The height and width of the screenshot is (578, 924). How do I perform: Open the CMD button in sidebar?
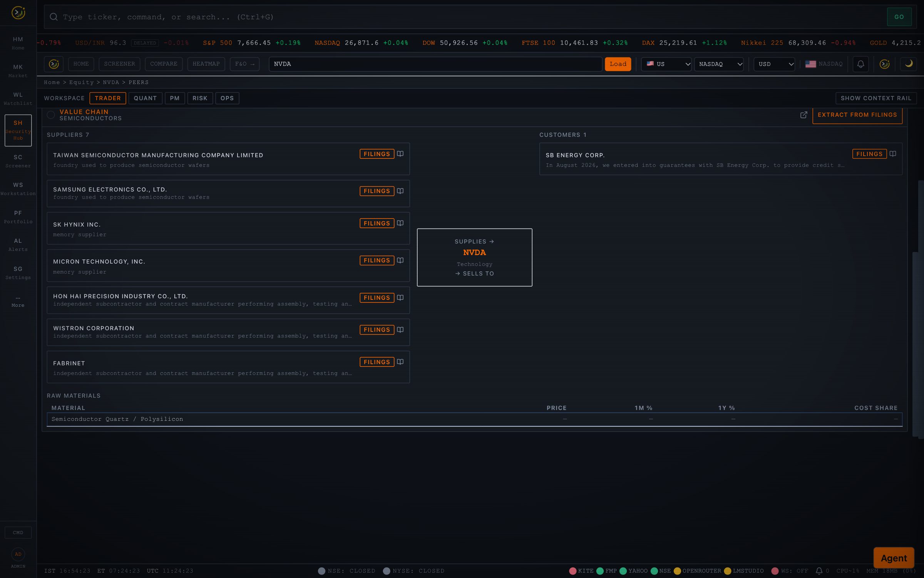[x=18, y=533]
